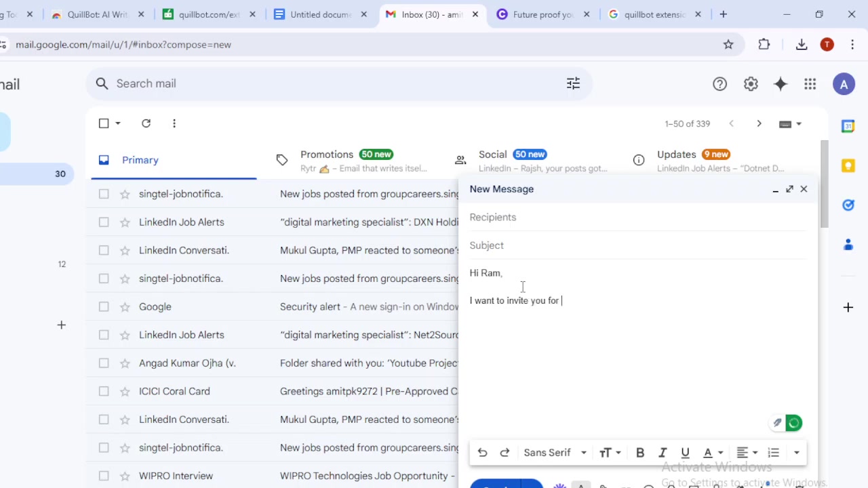This screenshot has height=488, width=868.
Task: Apply bold formatting in the compose toolbar
Action: pos(639,452)
